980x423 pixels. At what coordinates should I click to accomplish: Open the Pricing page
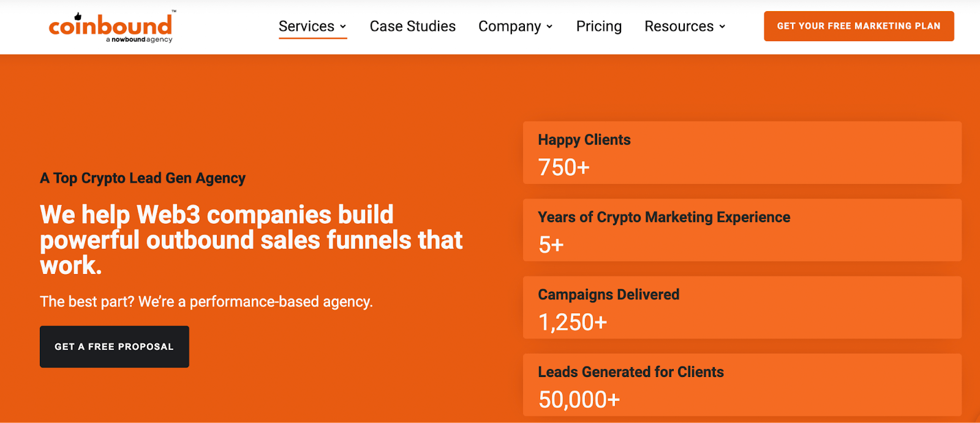(598, 26)
